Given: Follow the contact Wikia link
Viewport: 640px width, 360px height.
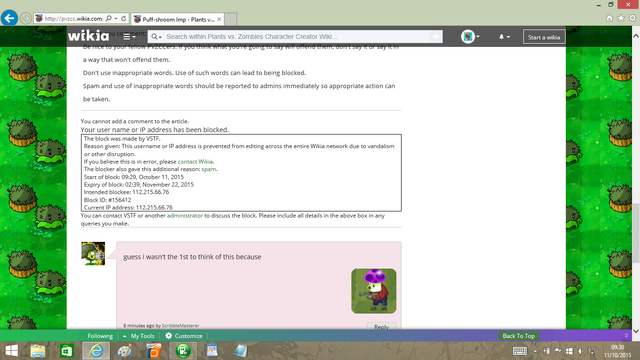Looking at the screenshot, I should pyautogui.click(x=195, y=162).
